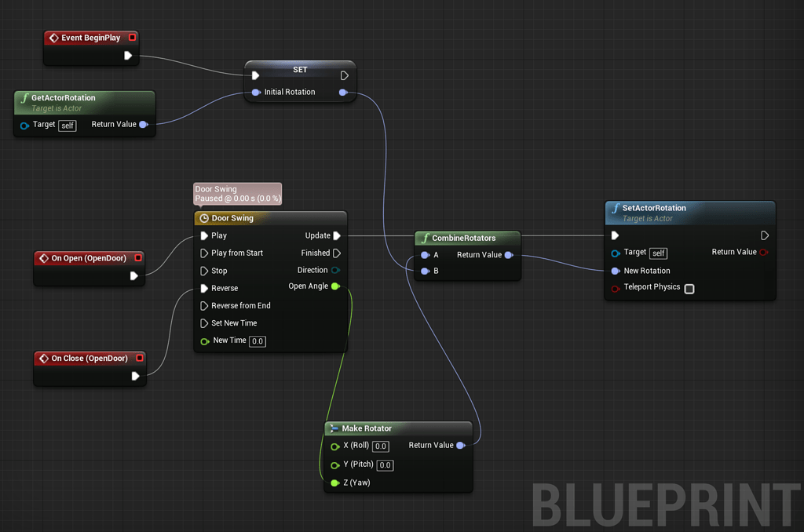This screenshot has height=532, width=804.
Task: Click the Initial Rotation output pin on SET
Action: [344, 93]
